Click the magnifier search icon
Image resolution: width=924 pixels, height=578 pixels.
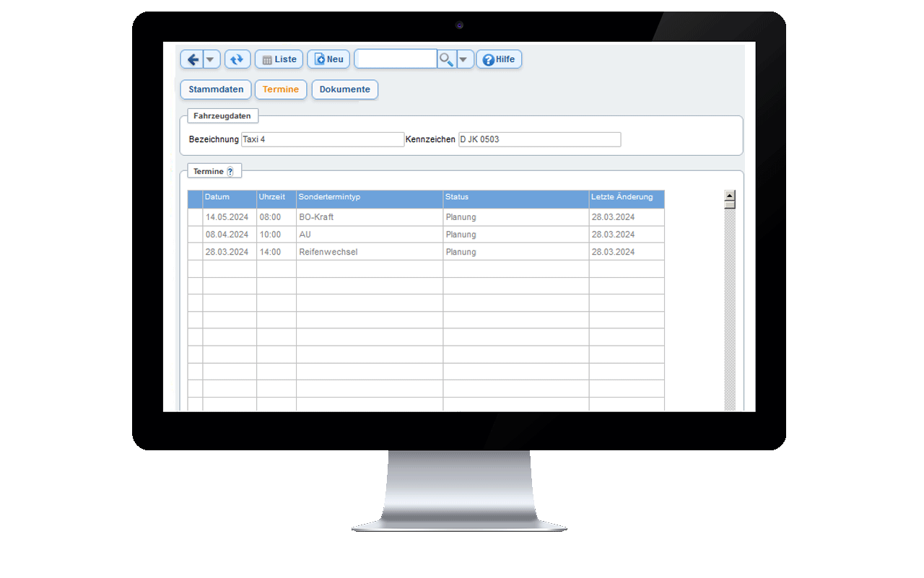pos(447,59)
